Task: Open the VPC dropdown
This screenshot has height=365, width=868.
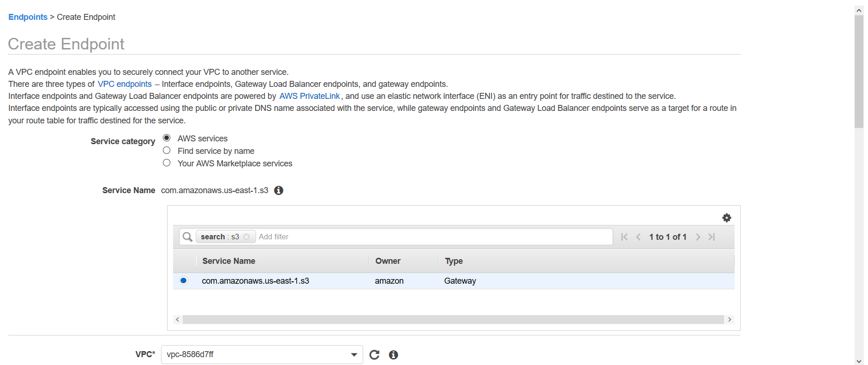Action: pyautogui.click(x=262, y=354)
